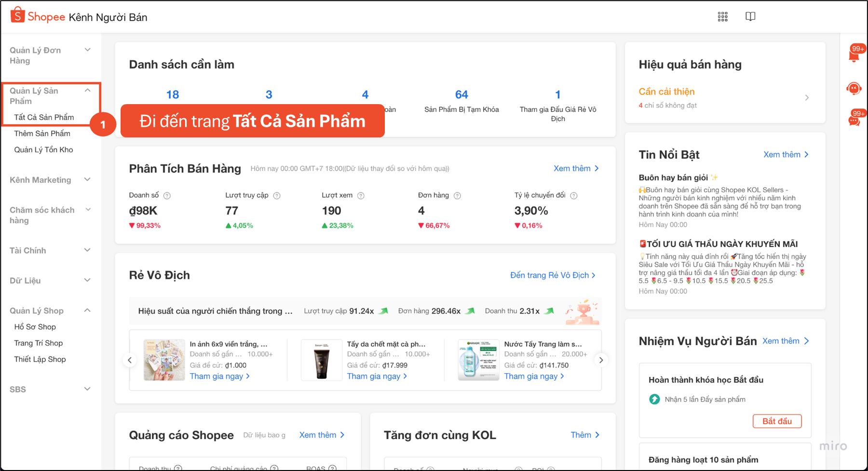The width and height of the screenshot is (868, 471).
Task: Open the seller education book icon
Action: click(750, 17)
